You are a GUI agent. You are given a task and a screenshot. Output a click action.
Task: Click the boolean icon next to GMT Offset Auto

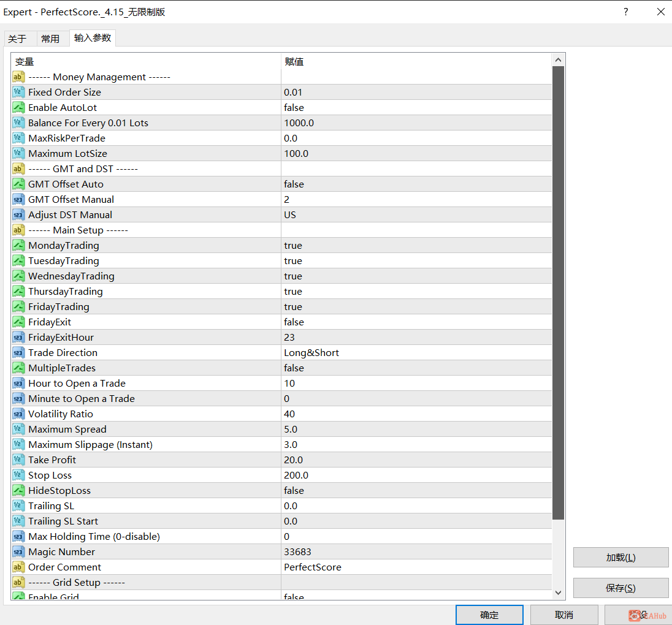click(18, 184)
